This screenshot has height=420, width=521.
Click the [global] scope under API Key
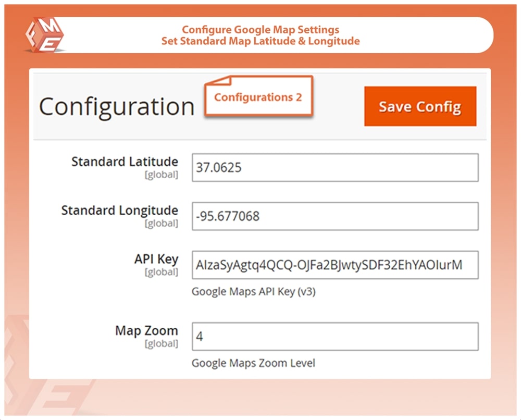[161, 272]
